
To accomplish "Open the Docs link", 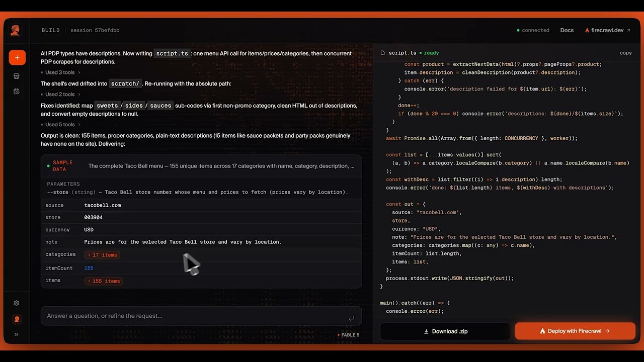I will tap(567, 30).
